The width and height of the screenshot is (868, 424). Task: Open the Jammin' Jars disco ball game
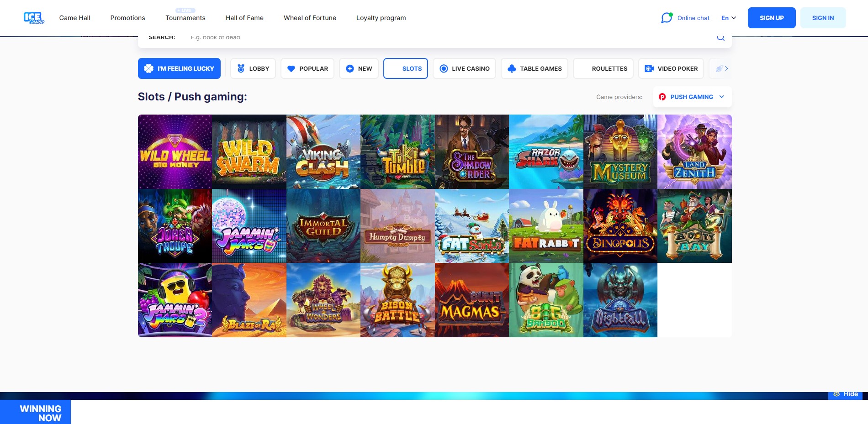click(249, 226)
